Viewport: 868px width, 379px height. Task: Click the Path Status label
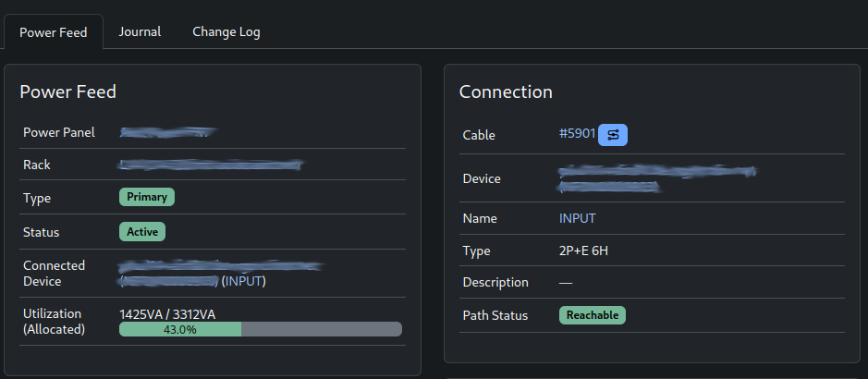[495, 315]
